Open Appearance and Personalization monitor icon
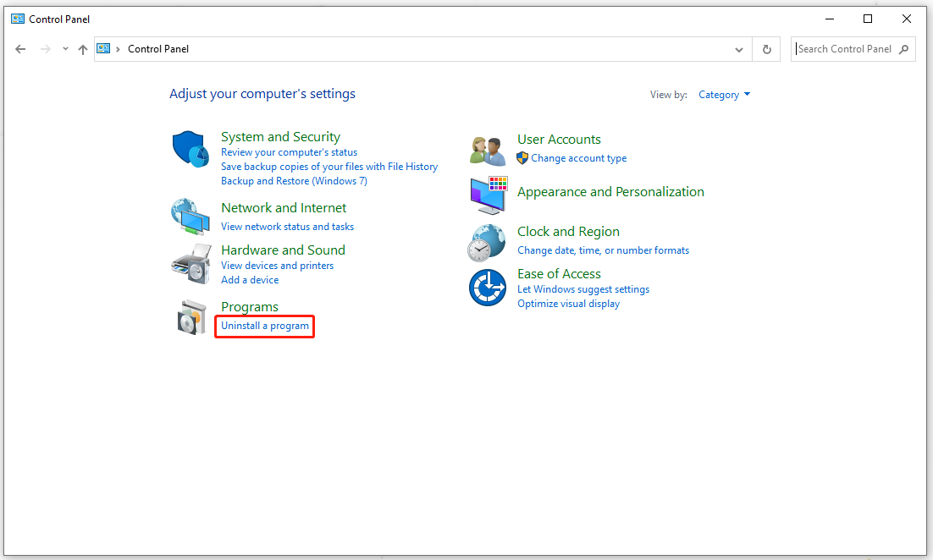The image size is (933, 560). (x=489, y=195)
